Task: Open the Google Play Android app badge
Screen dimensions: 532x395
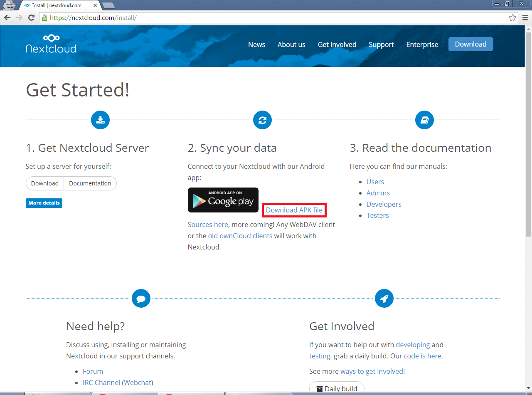Action: pos(223,200)
